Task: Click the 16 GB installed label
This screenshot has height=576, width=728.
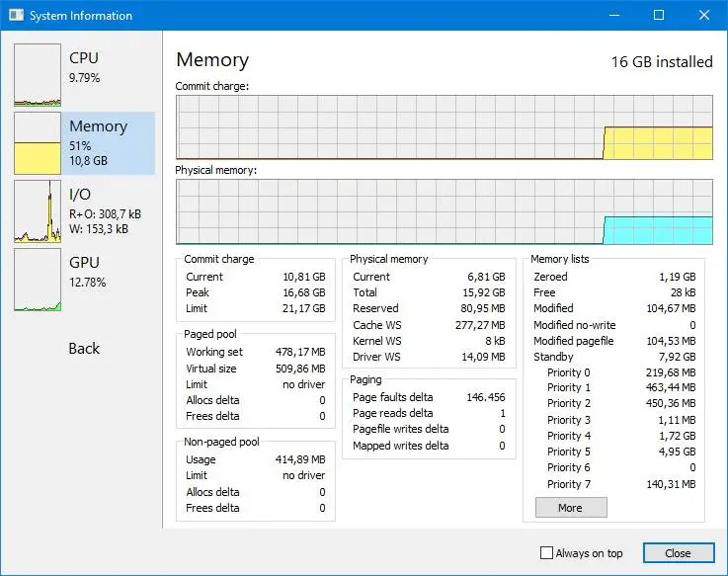Action: [x=661, y=61]
